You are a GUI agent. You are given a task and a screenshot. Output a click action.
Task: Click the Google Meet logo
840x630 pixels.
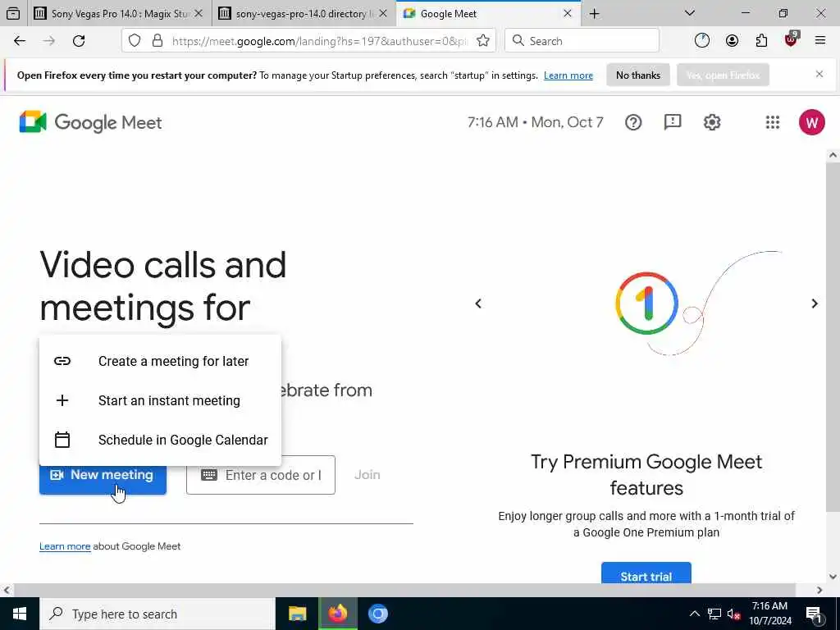coord(90,122)
